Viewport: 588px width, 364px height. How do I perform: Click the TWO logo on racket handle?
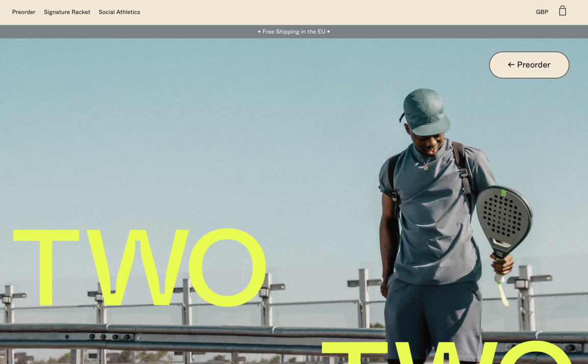[499, 253]
